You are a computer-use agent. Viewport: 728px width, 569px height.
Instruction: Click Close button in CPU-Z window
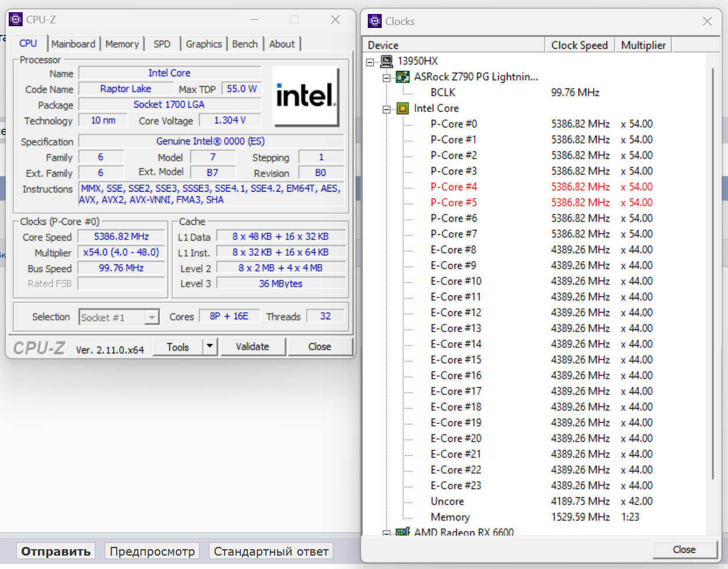click(x=319, y=347)
